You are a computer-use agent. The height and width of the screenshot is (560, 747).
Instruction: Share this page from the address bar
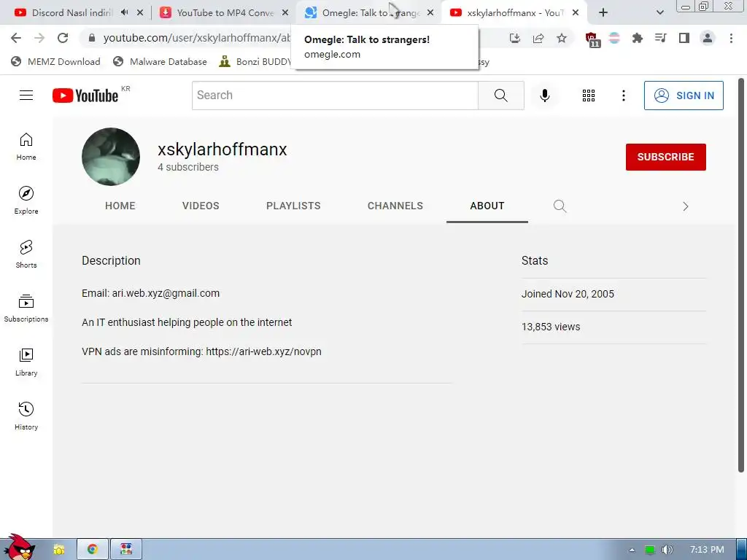coord(538,38)
